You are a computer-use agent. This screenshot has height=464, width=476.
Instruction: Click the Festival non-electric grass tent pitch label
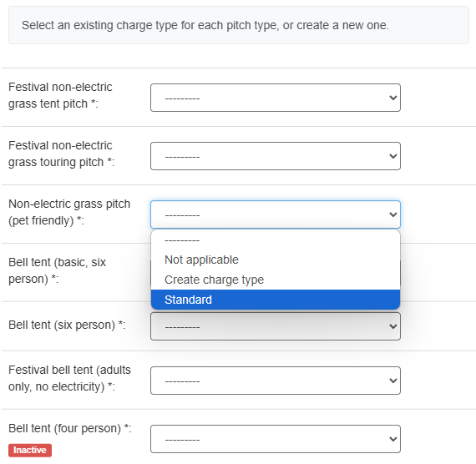(60, 95)
